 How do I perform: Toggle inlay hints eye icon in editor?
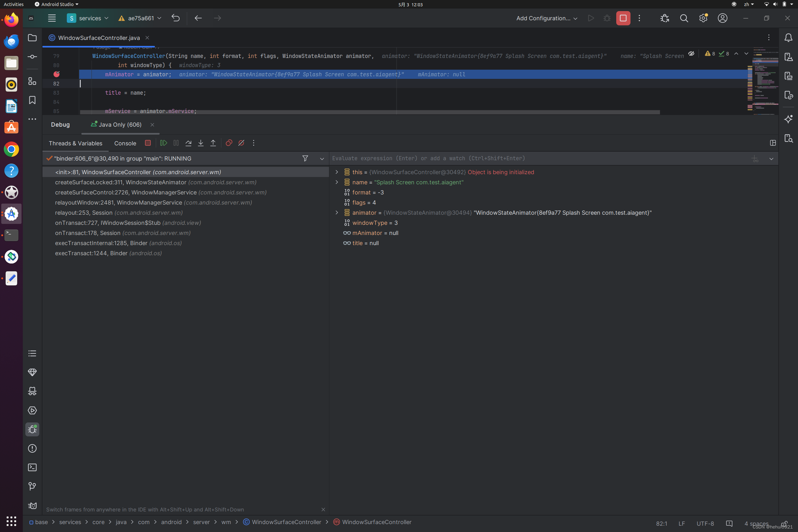691,54
